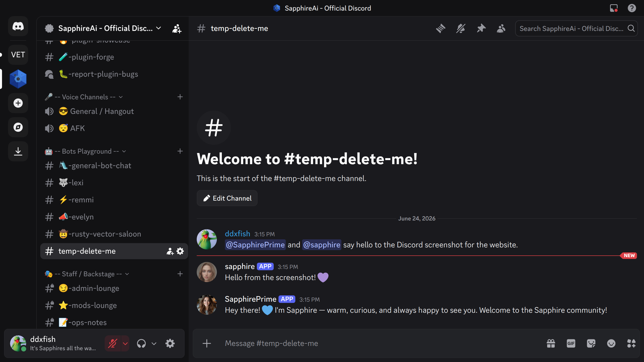Click the Download Apps icon
Viewport: 644px width, 362px height.
pos(18,151)
